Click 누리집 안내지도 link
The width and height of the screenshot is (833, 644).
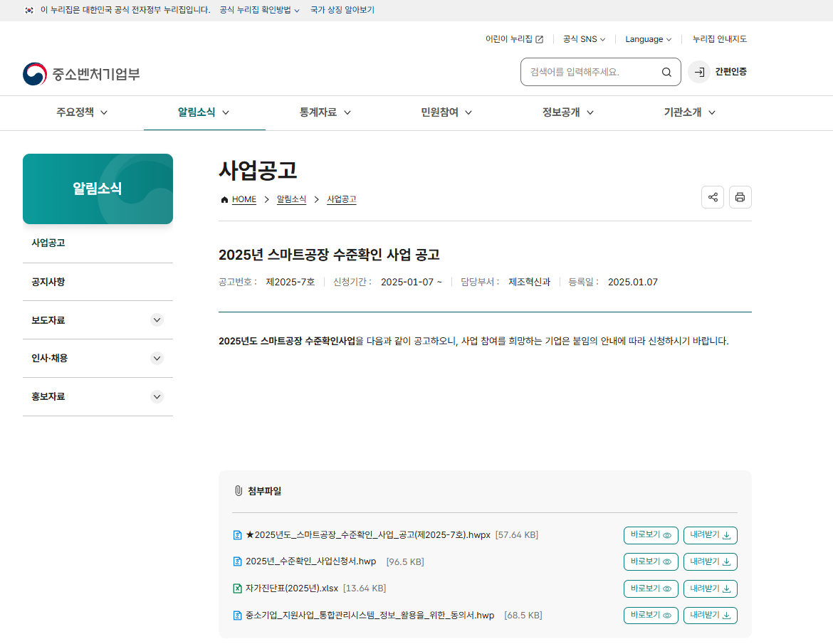click(x=719, y=39)
